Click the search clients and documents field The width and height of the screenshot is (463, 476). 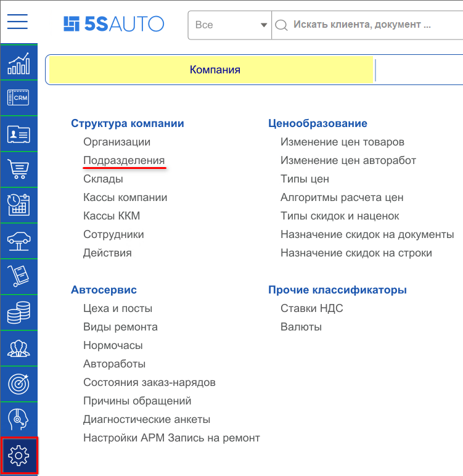367,25
